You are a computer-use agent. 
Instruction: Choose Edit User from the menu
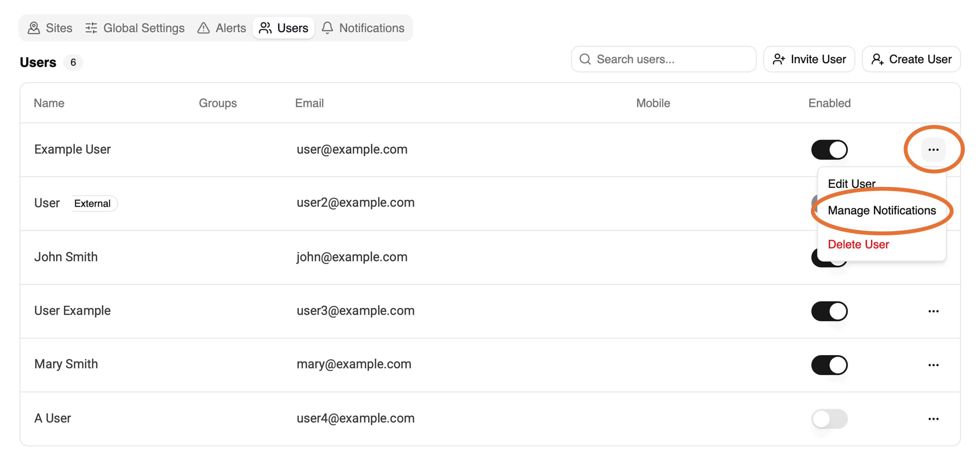pyautogui.click(x=852, y=183)
